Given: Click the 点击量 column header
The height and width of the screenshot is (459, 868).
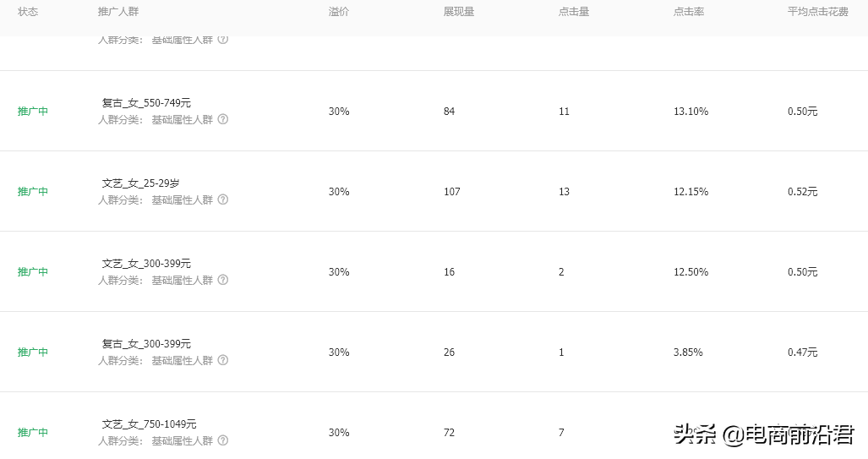Looking at the screenshot, I should tap(573, 12).
